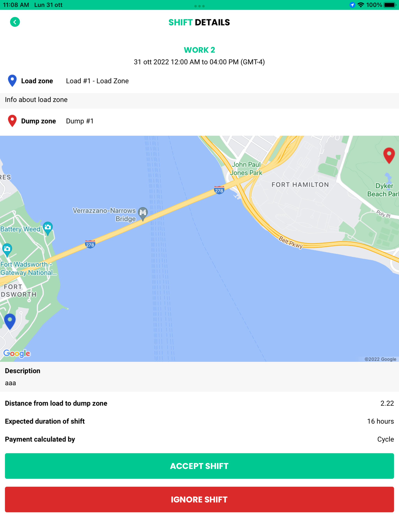The width and height of the screenshot is (399, 532).
Task: Open the location services status icon
Action: coord(352,5)
